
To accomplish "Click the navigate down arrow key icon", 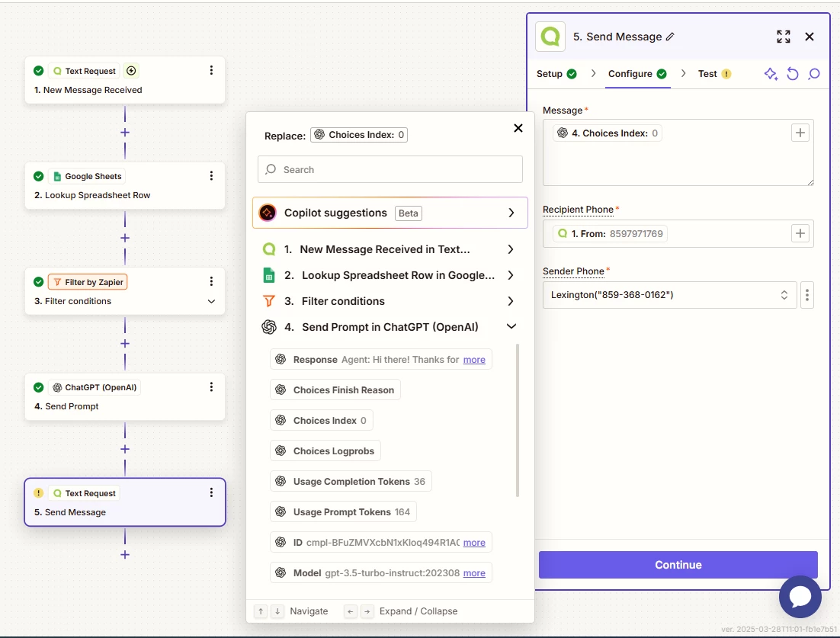I will 277,611.
